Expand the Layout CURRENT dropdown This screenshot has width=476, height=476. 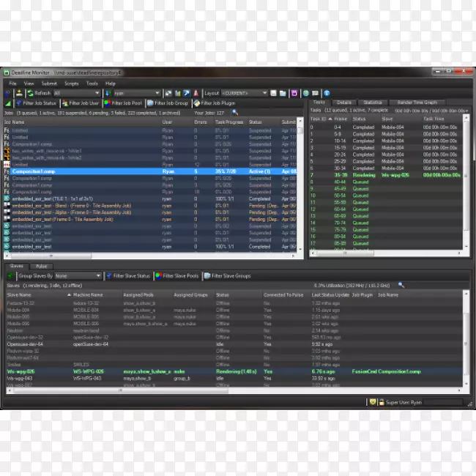click(245, 93)
